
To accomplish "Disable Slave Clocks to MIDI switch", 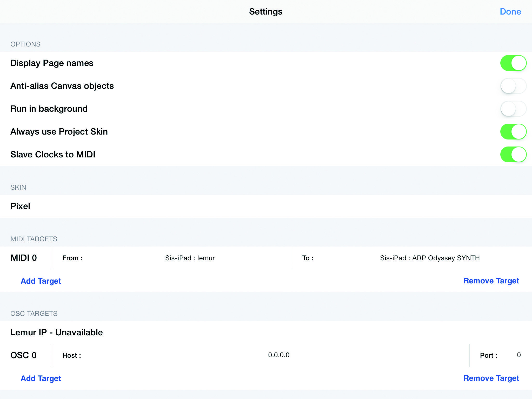I will click(513, 155).
